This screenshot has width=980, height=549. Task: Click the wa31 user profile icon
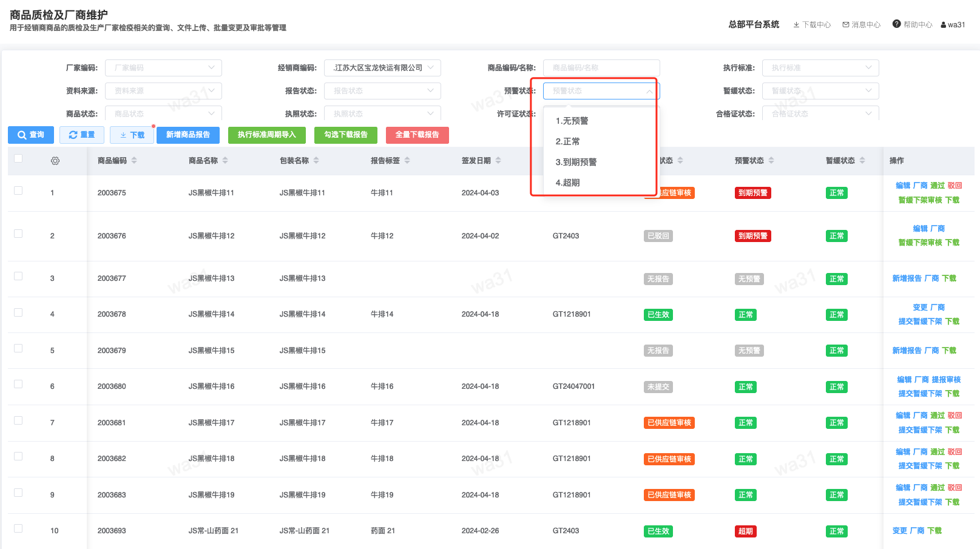click(x=944, y=25)
